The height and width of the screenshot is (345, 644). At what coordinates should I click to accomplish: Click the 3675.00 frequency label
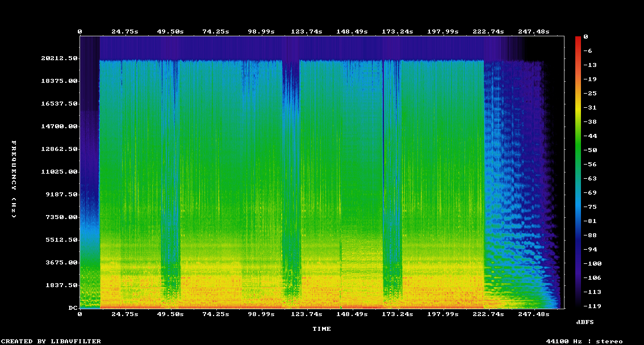pos(61,263)
